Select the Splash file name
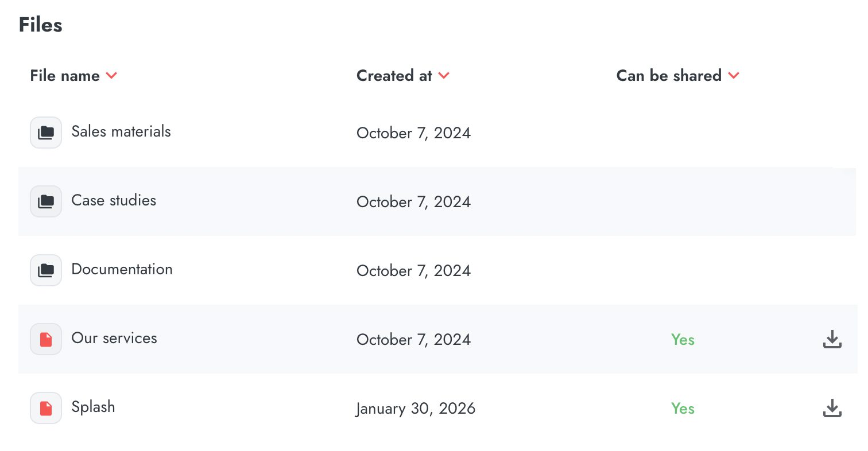Viewport: 868px width, 451px height. [93, 407]
